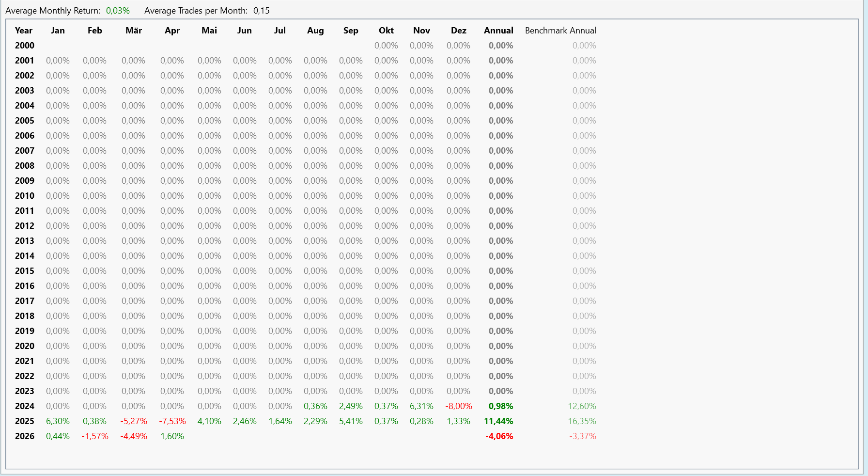The width and height of the screenshot is (868, 476).
Task: Click the 2025 benchmark annual value 16,35%
Action: pos(582,421)
